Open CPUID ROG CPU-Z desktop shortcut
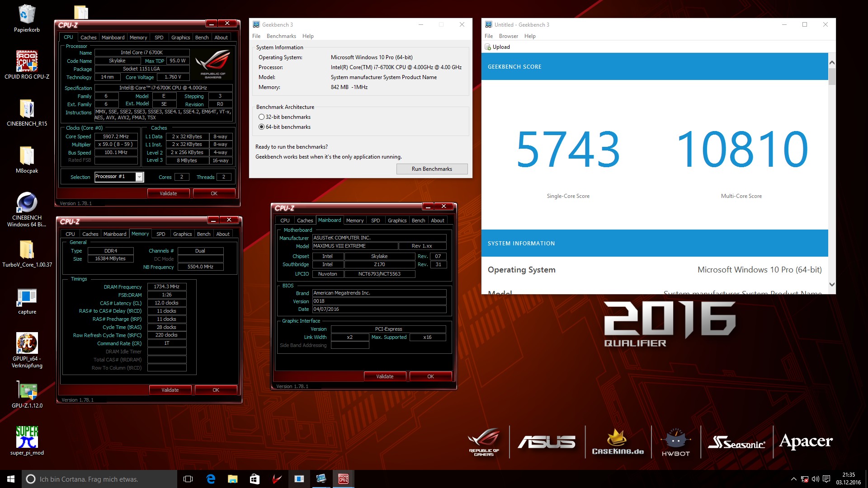This screenshot has width=868, height=488. point(27,65)
